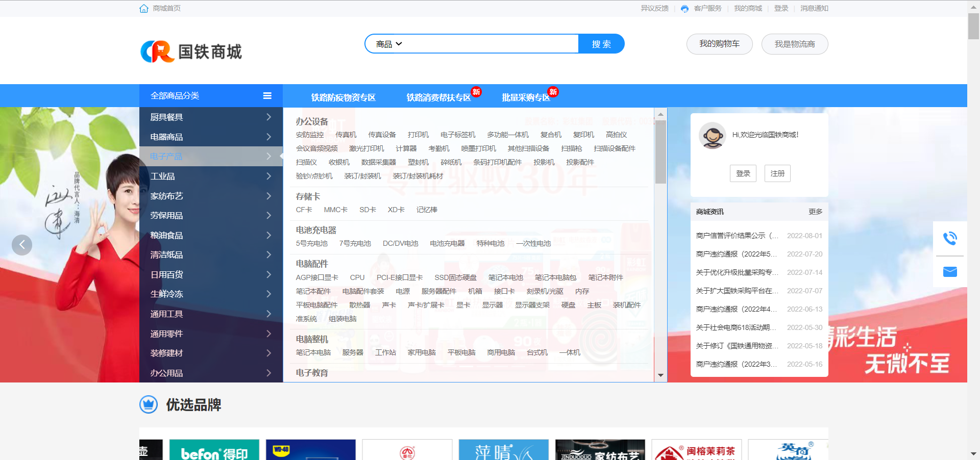This screenshot has width=980, height=460.
Task: Click 消息通知 in top bar
Action: [x=814, y=9]
